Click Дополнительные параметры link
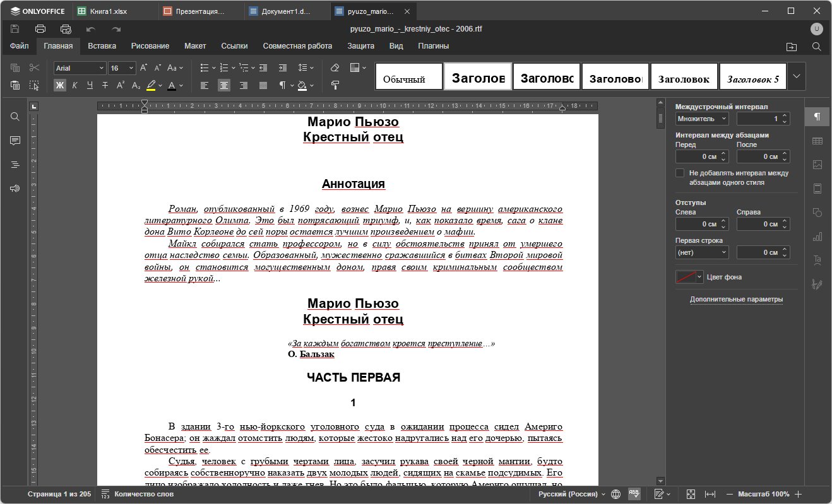This screenshot has height=504, width=832. (x=736, y=299)
